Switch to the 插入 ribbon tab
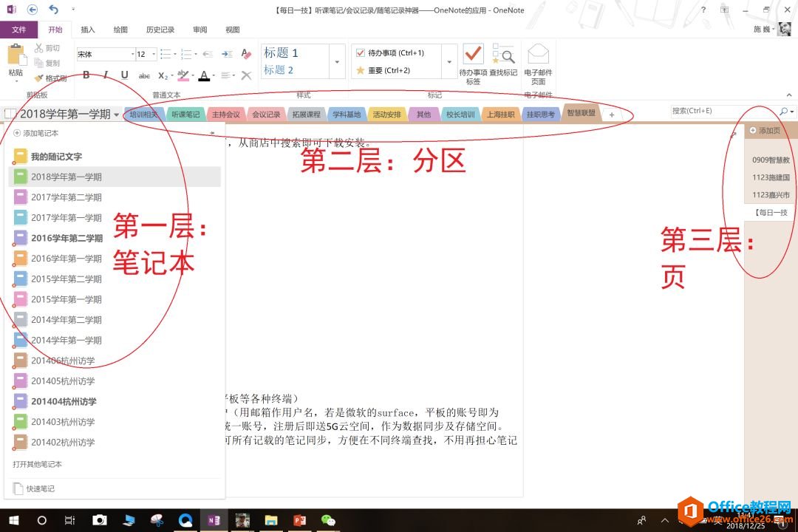The width and height of the screenshot is (798, 532). pos(88,30)
